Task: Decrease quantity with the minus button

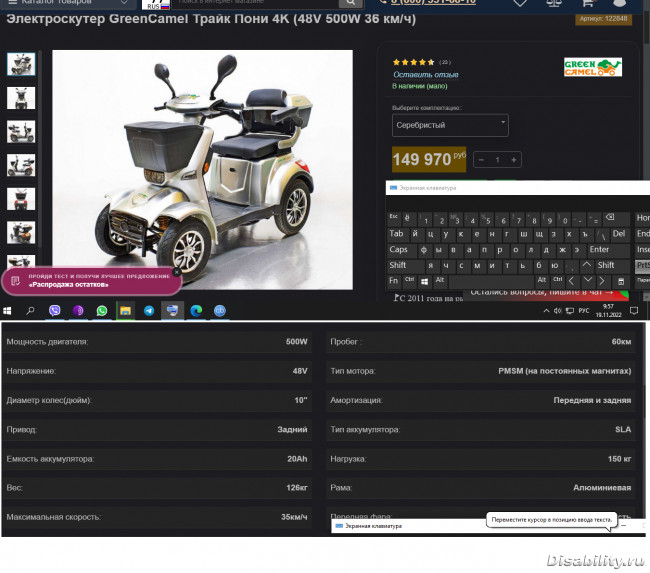Action: pos(481,160)
